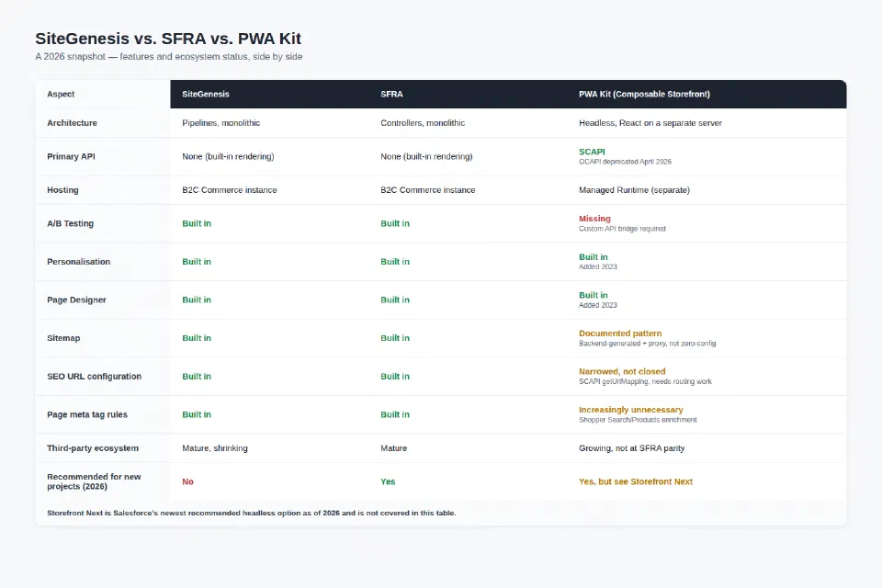The width and height of the screenshot is (882, 588).
Task: Click the red 'Missing' status
Action: pyautogui.click(x=594, y=219)
